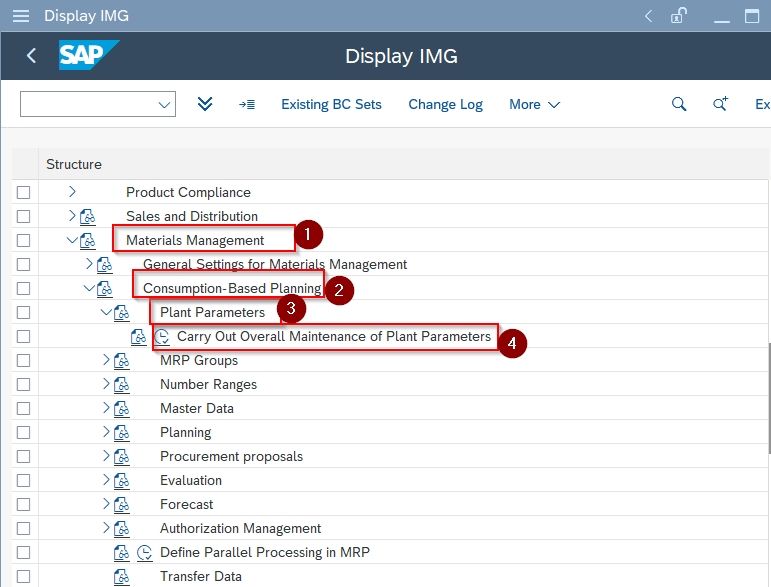The height and width of the screenshot is (587, 771).
Task: Collapse the Plant Parameters node
Action: point(106,312)
